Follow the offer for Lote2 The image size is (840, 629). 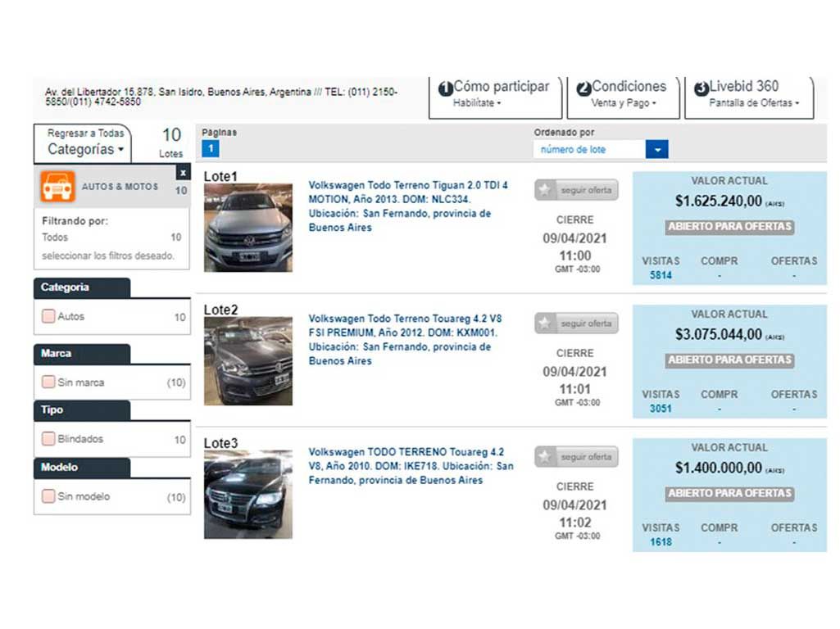(576, 324)
